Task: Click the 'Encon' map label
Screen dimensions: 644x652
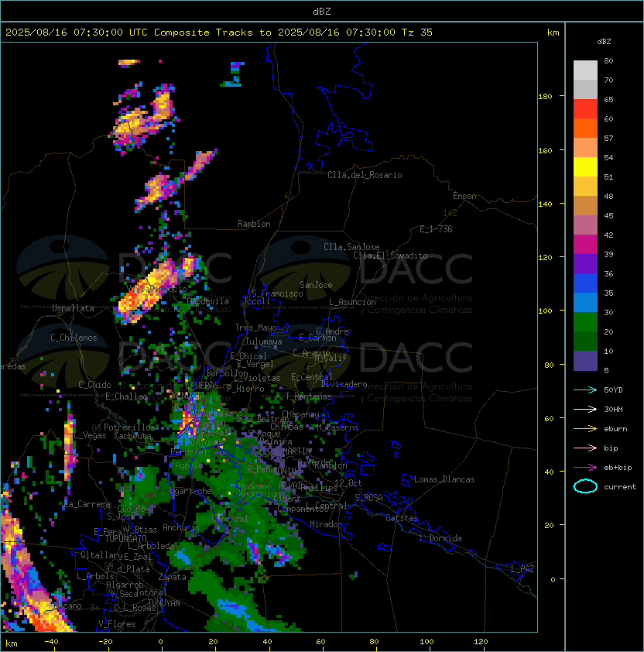Action: [x=464, y=196]
